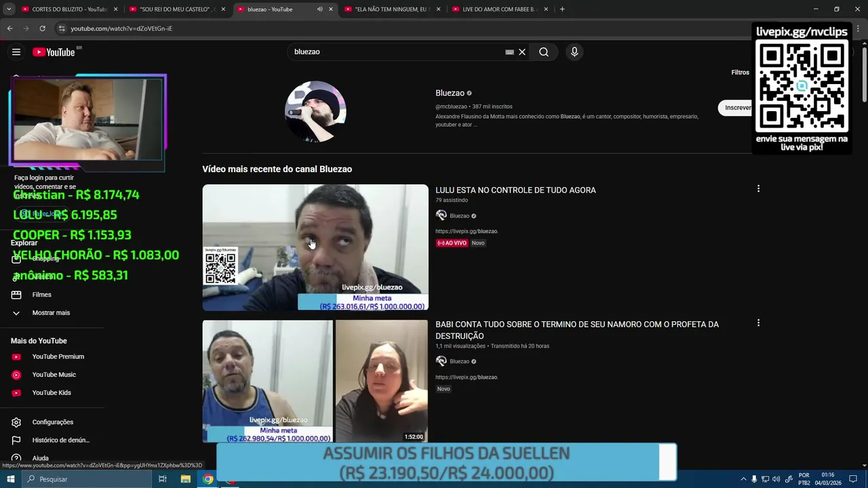Click the YouTube logo
868x488 pixels.
[x=54, y=52]
